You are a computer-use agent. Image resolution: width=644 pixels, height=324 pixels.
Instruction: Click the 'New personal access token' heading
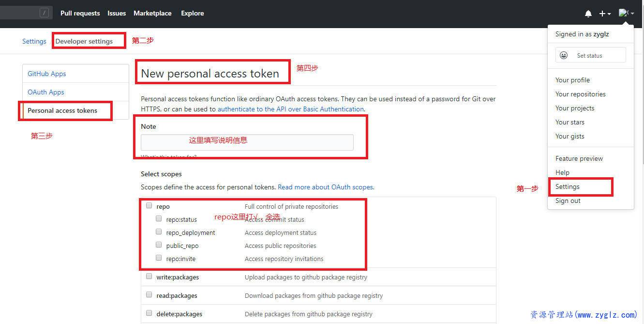coord(210,74)
